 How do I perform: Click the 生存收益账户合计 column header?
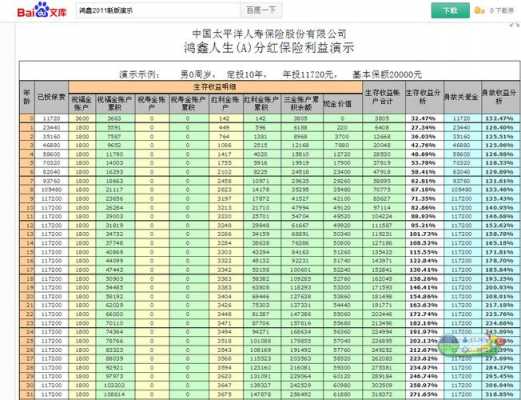[x=383, y=97]
